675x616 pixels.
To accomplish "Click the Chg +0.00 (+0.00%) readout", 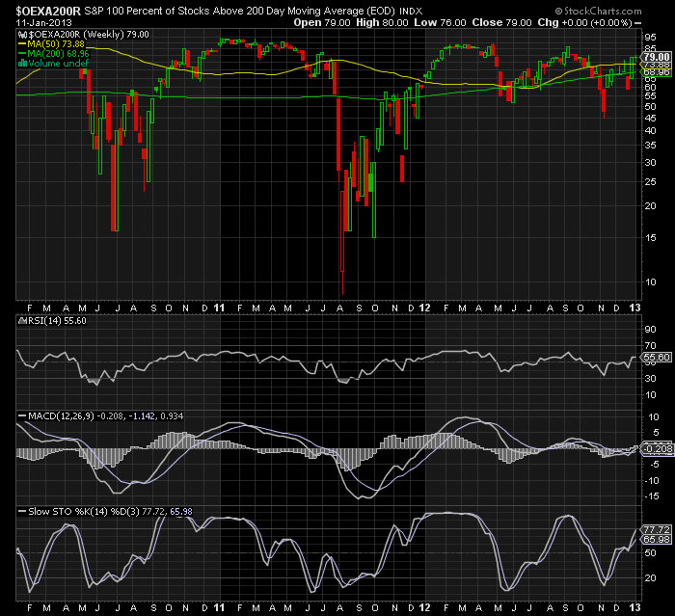I will tap(584, 23).
